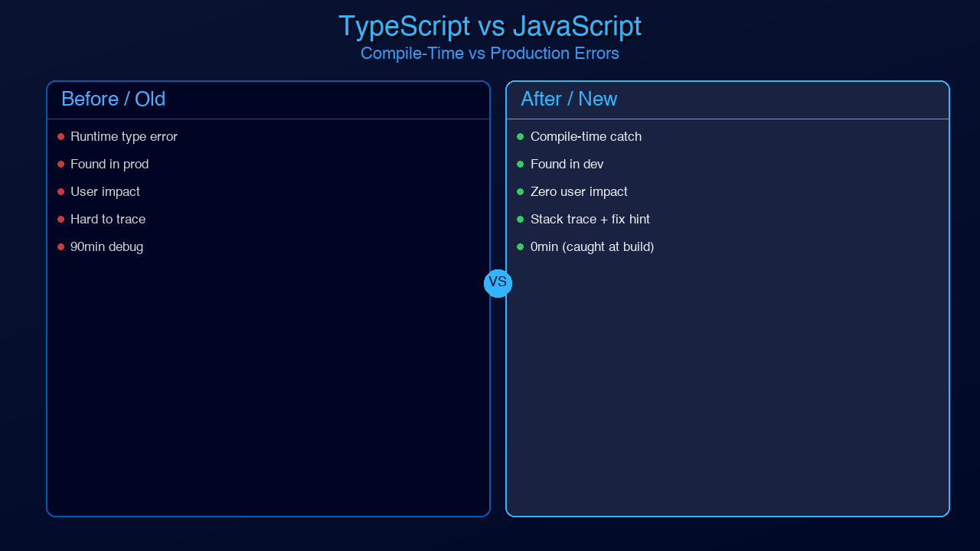Click the red bullet beside '90min debug'
The image size is (980, 551).
pos(60,247)
